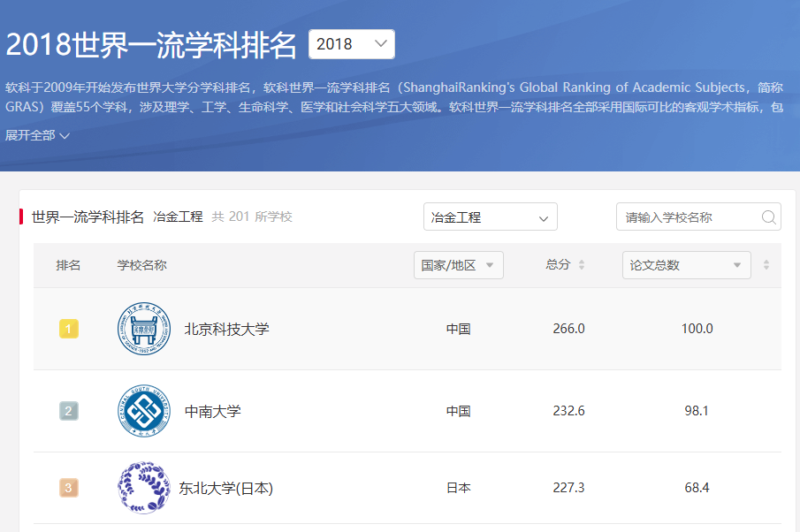
Task: Open the 中南大学 link
Action: point(212,412)
